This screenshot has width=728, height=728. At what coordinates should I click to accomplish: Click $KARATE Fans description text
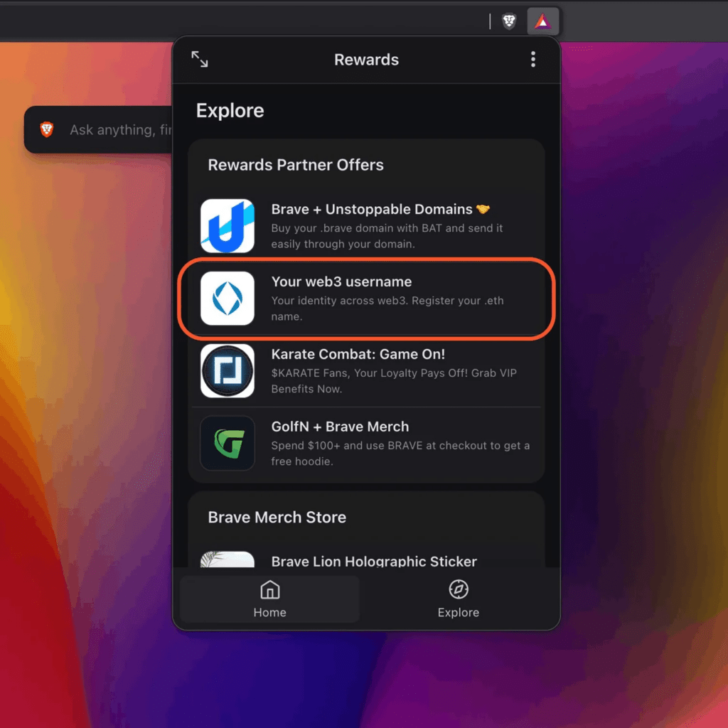coord(394,381)
